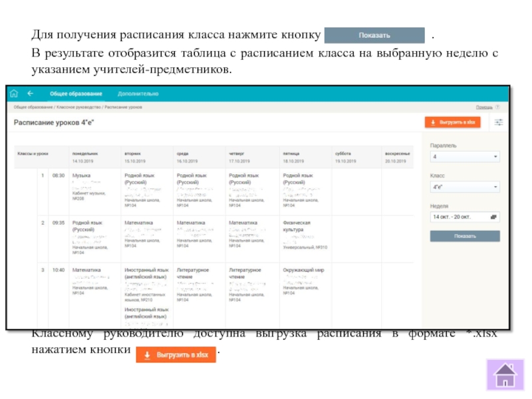Click the Неделя field 14 окт. - 20 окт.
532x399 pixels.
tap(465, 217)
